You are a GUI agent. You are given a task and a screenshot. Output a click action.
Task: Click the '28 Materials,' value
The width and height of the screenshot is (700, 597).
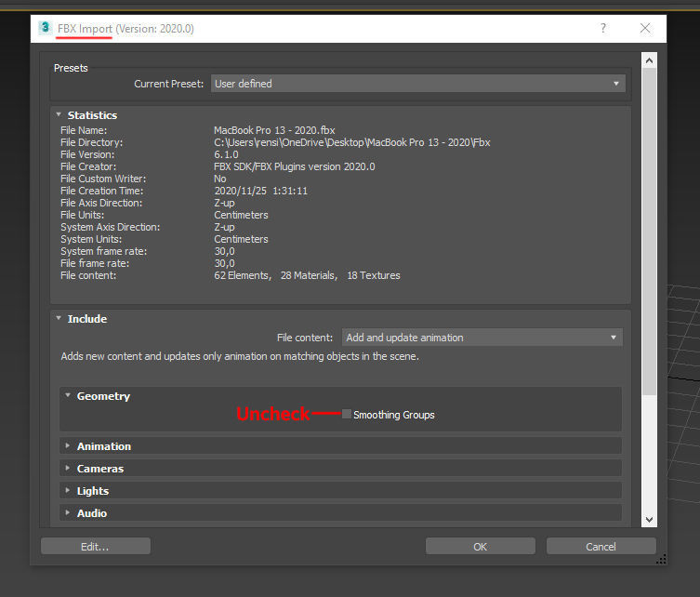pos(309,275)
